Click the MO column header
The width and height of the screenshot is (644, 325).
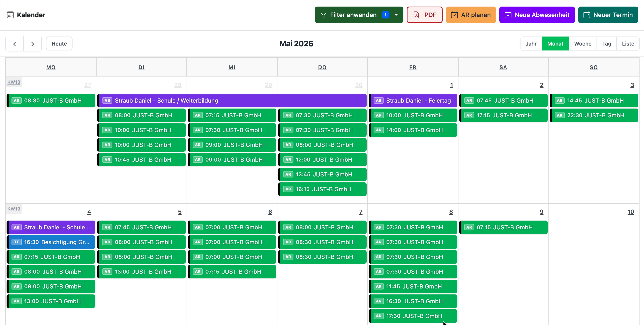tap(51, 67)
